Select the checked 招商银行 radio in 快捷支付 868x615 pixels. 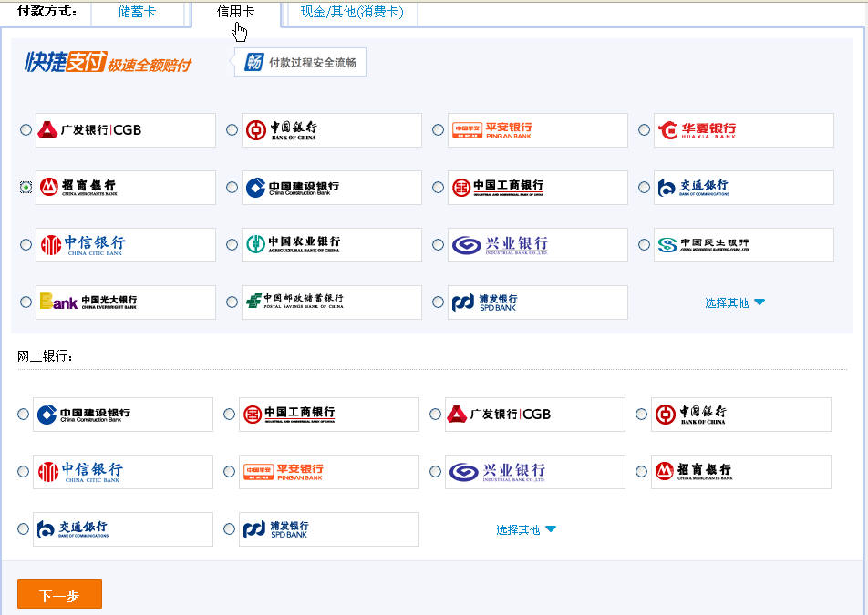tap(26, 188)
